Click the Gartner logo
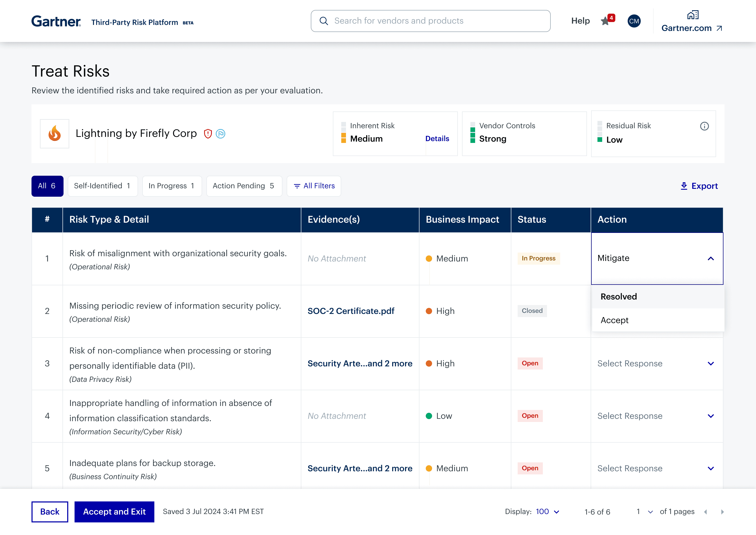The width and height of the screenshot is (756, 535). pyautogui.click(x=56, y=22)
